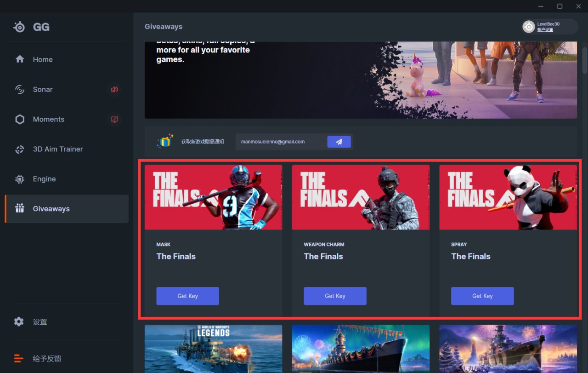Click The Finals title under SPRAY
This screenshot has width=588, height=373.
click(471, 256)
